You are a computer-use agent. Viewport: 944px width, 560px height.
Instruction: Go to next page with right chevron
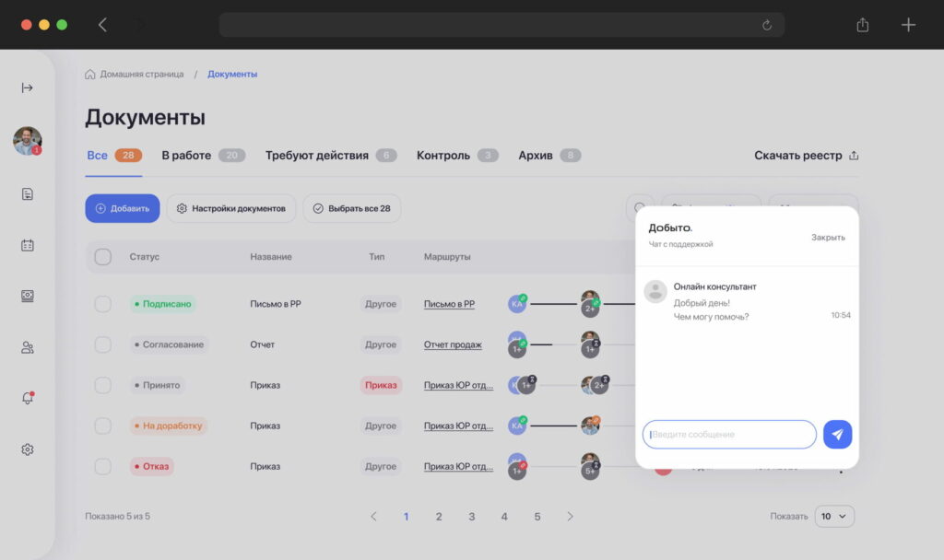tap(571, 517)
